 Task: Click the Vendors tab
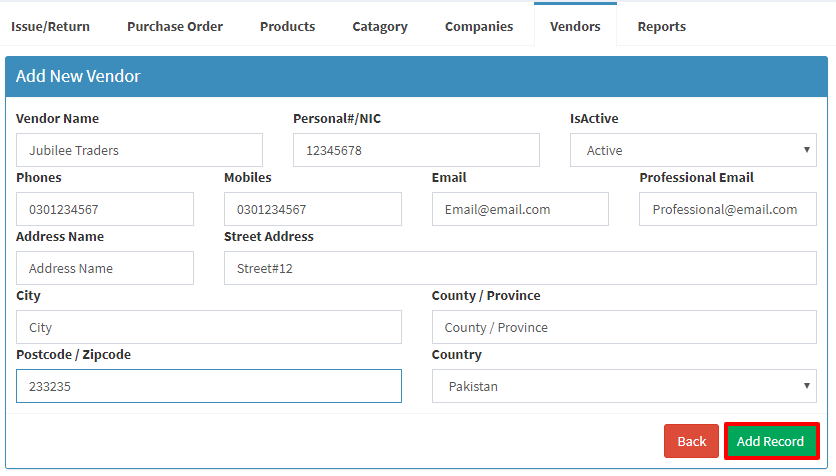(575, 26)
